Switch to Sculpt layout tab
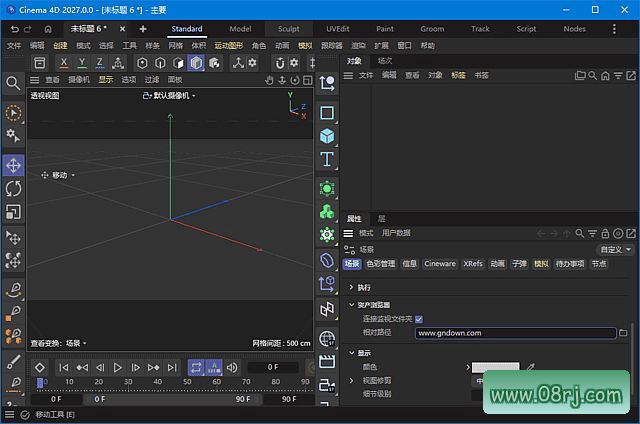Viewport: 640px width, 424px height. tap(289, 29)
